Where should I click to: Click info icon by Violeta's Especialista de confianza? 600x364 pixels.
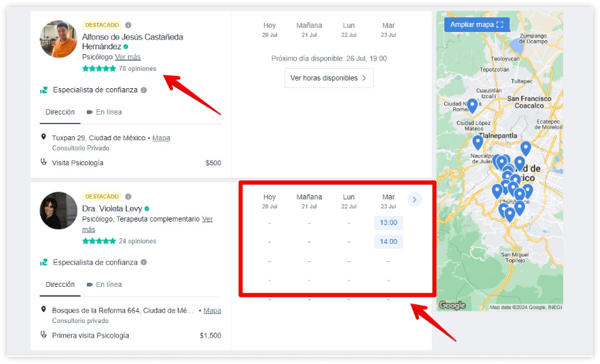click(143, 263)
